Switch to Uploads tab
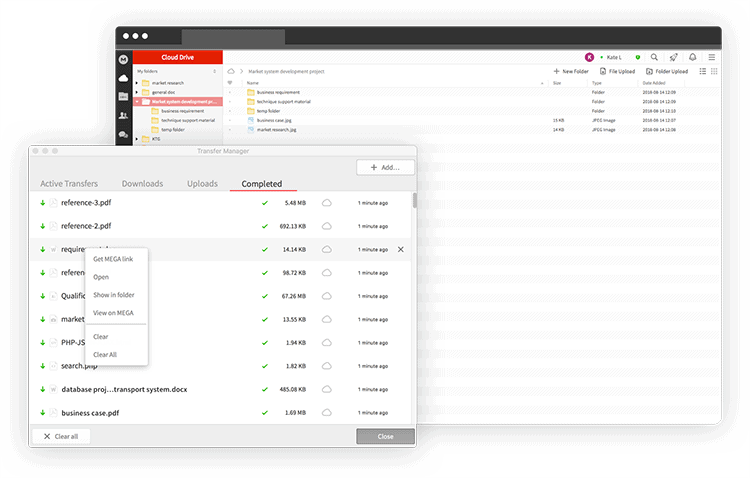Image resolution: width=750 pixels, height=478 pixels. 202,184
